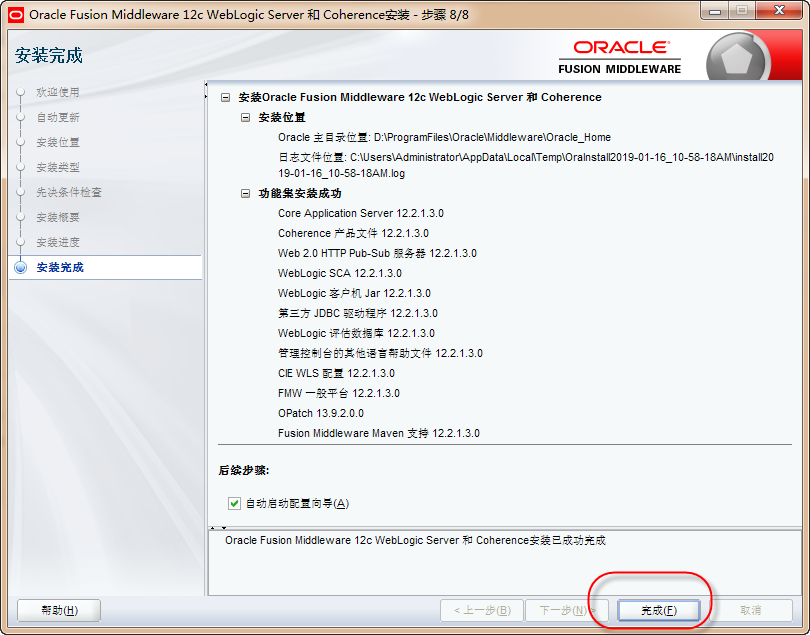
Task: Collapse the top-level 安装Oracle Fusion Middleware node
Action: point(226,97)
